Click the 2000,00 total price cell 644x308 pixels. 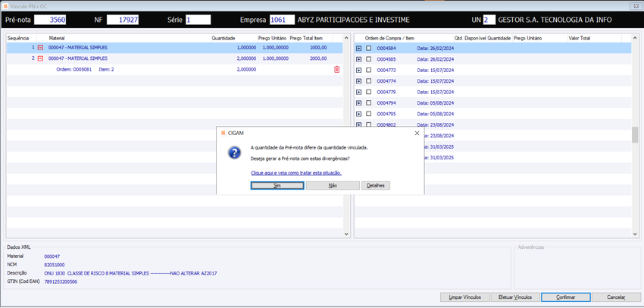(318, 58)
